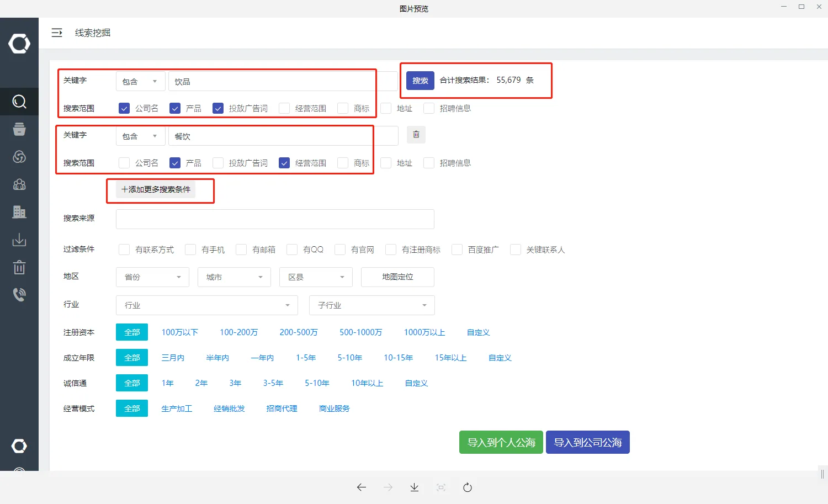
Task: Expand the 城市 dropdown
Action: click(x=234, y=277)
